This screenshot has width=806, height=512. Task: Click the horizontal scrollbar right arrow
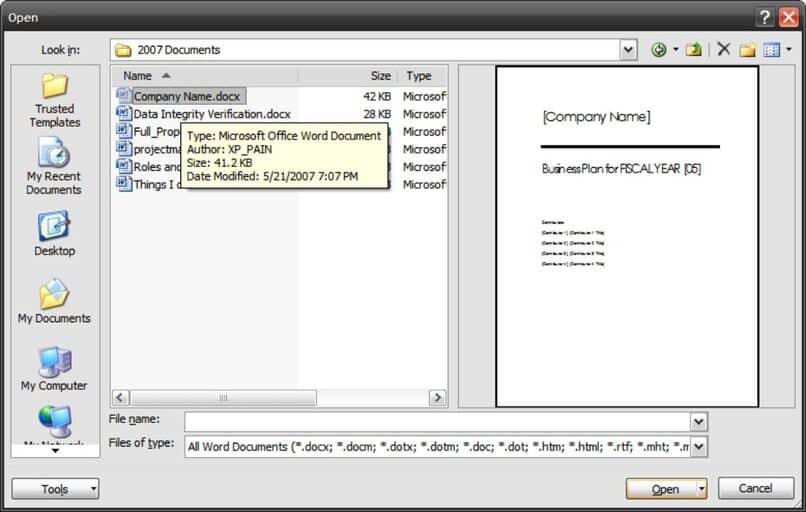437,397
